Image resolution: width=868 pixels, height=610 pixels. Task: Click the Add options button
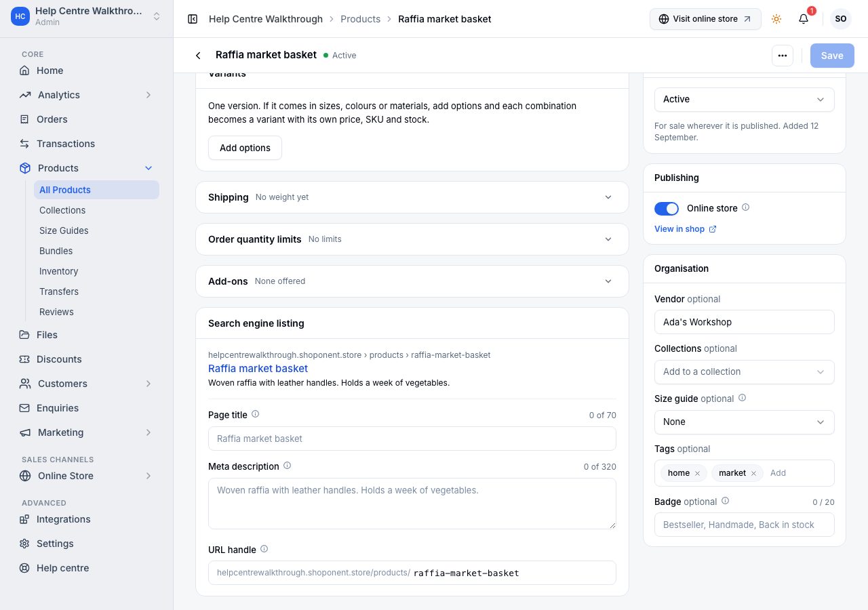point(245,148)
